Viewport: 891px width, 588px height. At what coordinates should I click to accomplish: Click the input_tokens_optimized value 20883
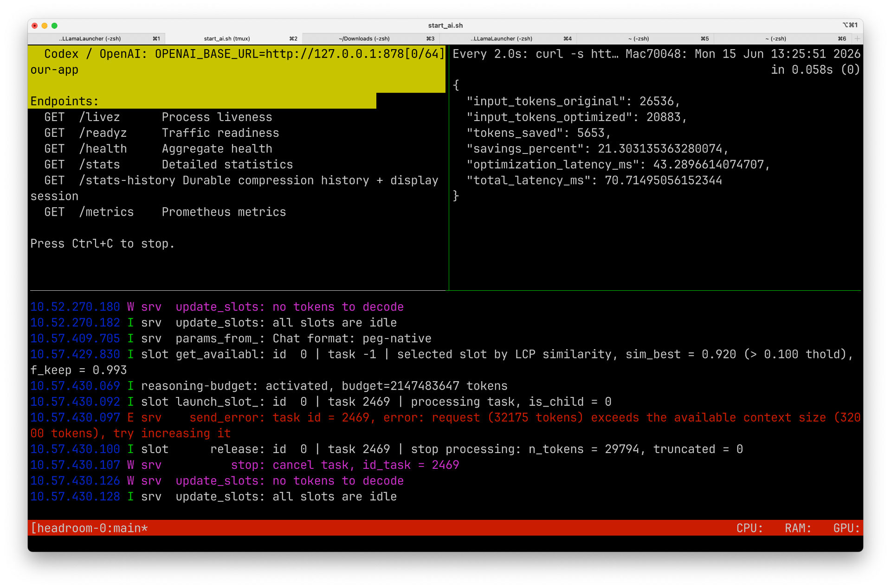[x=663, y=117]
